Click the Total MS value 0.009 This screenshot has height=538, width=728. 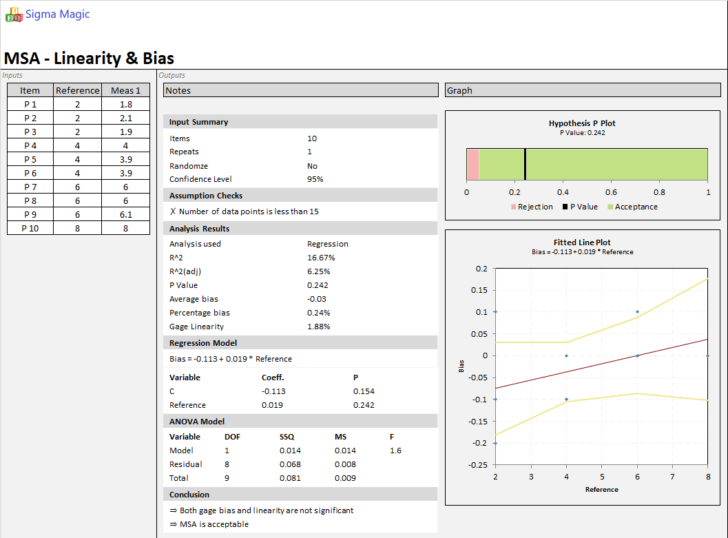[x=345, y=478]
